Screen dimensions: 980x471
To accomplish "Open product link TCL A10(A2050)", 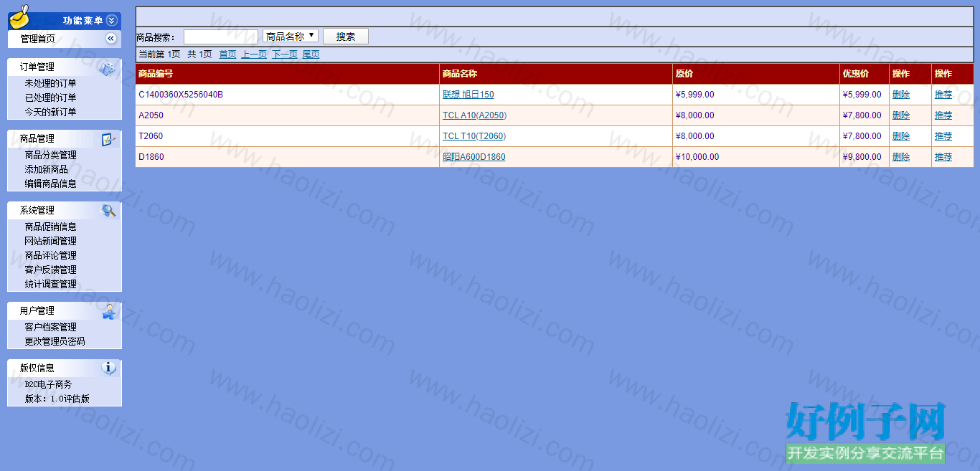I will pos(475,115).
